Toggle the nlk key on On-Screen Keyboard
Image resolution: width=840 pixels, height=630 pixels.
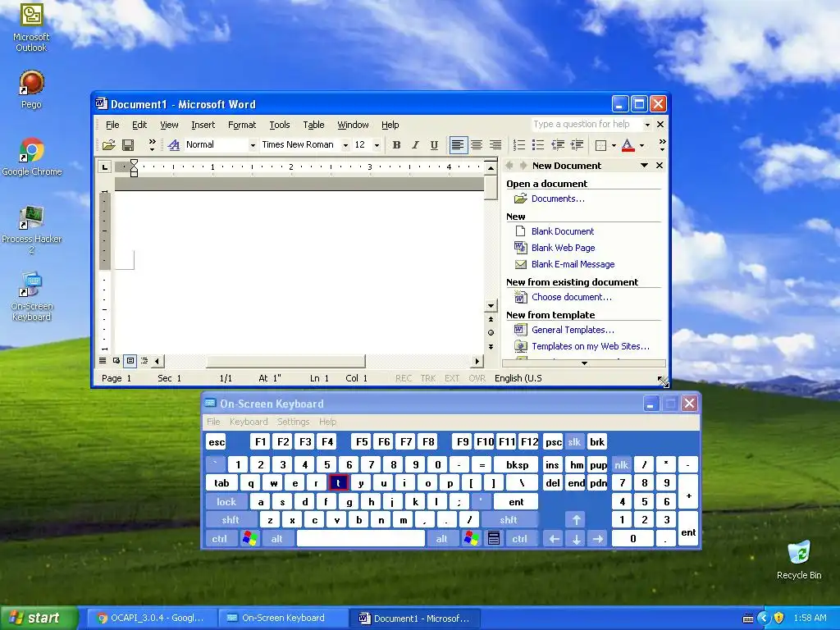[x=622, y=465]
